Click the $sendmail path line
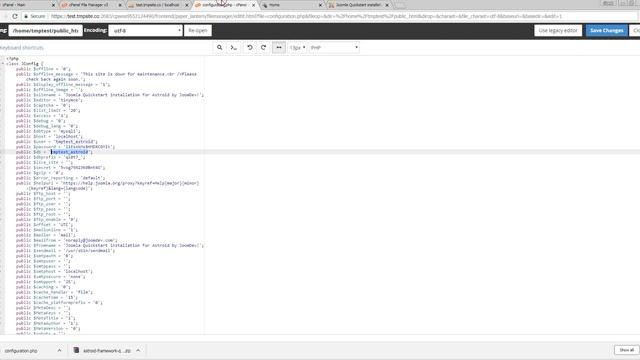 (65, 251)
